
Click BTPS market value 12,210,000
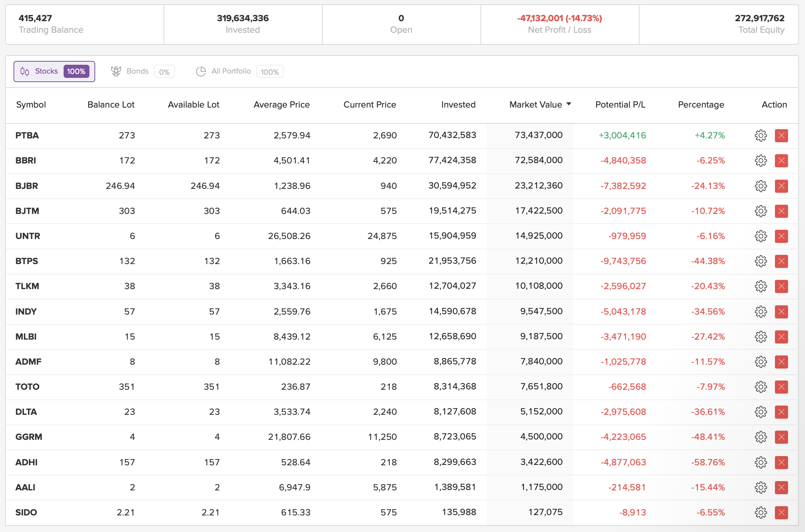539,261
